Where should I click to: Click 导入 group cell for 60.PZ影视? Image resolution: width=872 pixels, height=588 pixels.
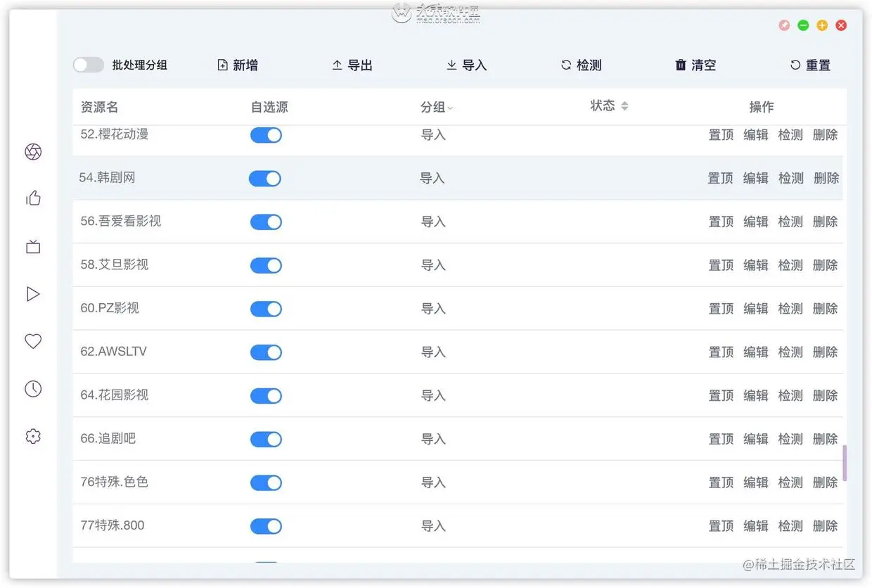(433, 309)
